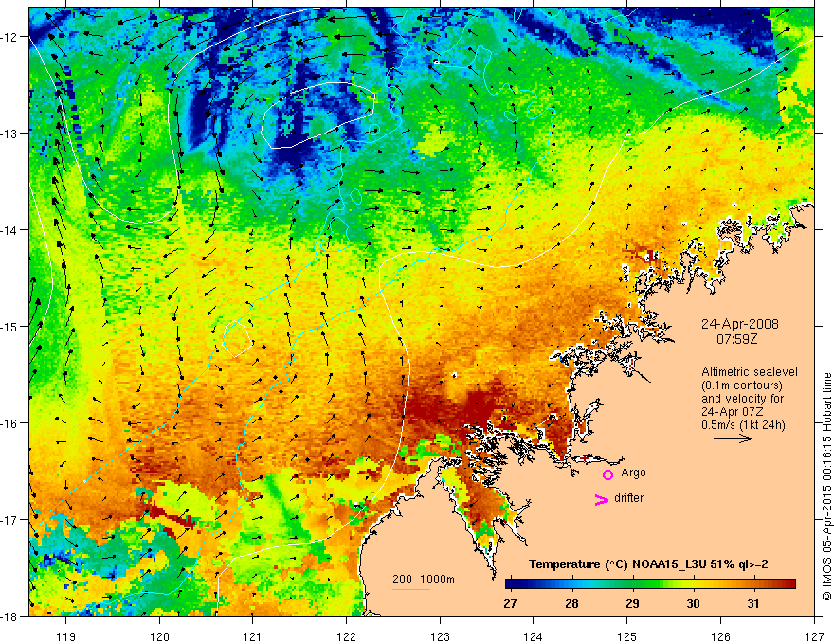Click the '24-Apr 07Z' legend line
Image resolution: width=834 pixels, height=644 pixels.
(x=731, y=412)
